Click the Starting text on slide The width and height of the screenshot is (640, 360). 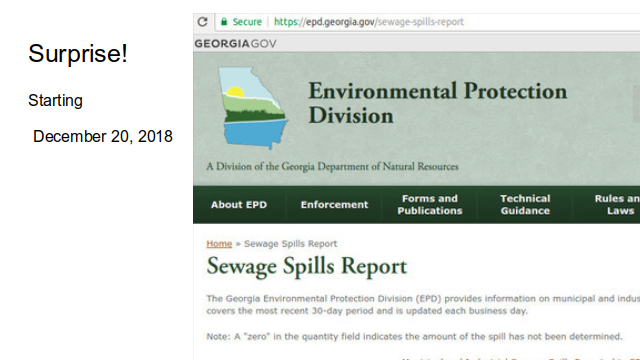click(56, 100)
